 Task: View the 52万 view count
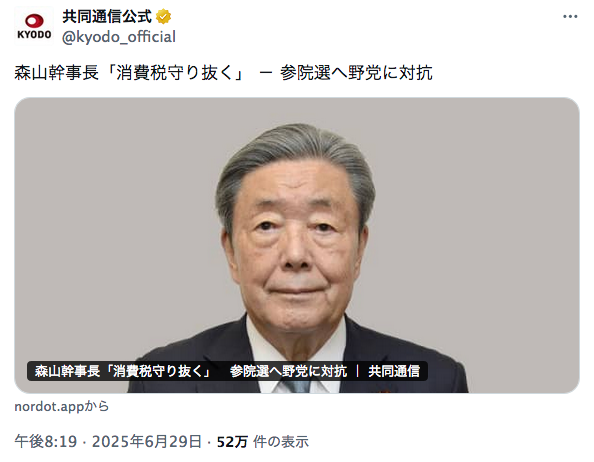pos(232,442)
